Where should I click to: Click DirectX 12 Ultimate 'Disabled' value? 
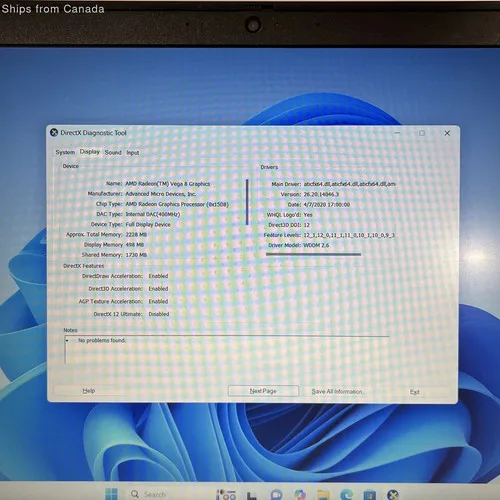coord(159,314)
